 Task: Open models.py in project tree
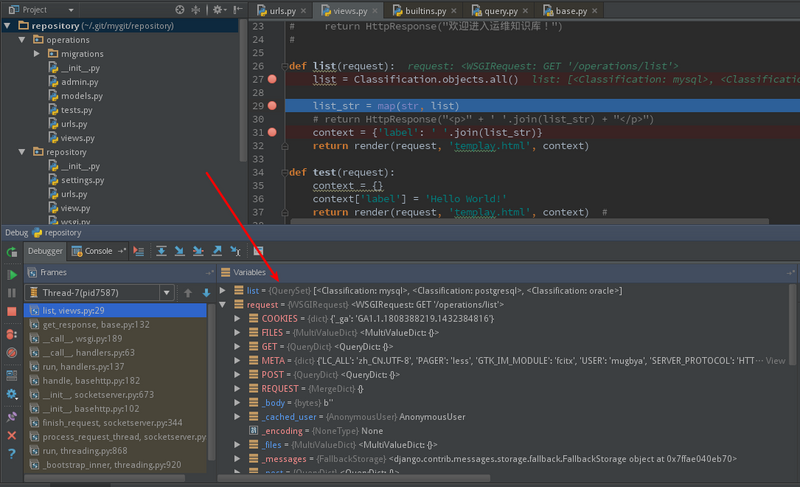(x=82, y=96)
